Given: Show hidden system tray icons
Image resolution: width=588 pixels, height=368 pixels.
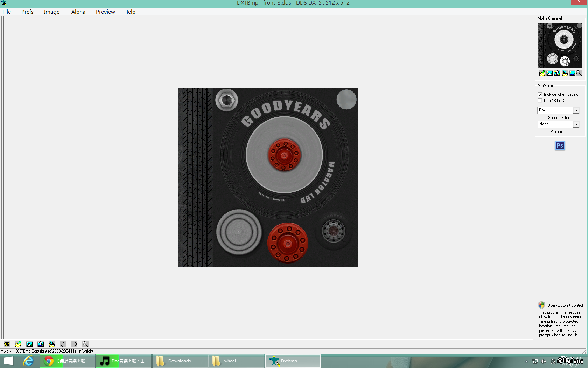Looking at the screenshot, I should coord(526,361).
